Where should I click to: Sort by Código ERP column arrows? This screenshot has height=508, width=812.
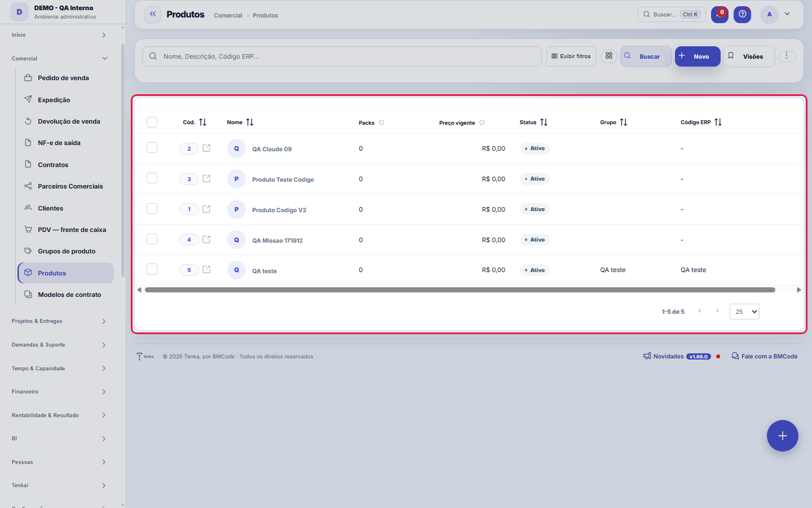click(718, 122)
